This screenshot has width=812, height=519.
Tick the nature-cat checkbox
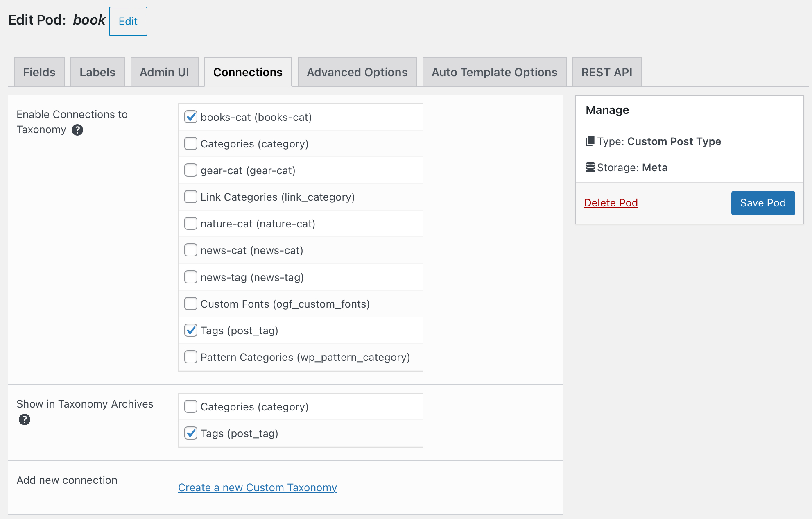[191, 224]
